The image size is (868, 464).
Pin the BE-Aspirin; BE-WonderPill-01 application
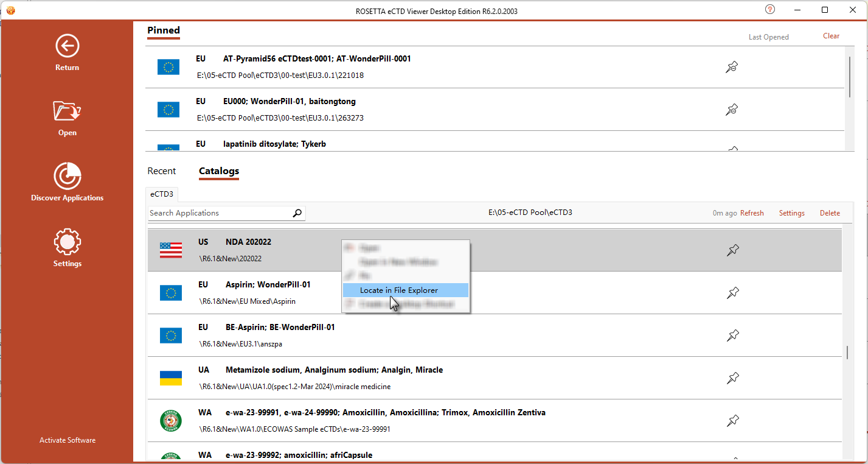[733, 336]
